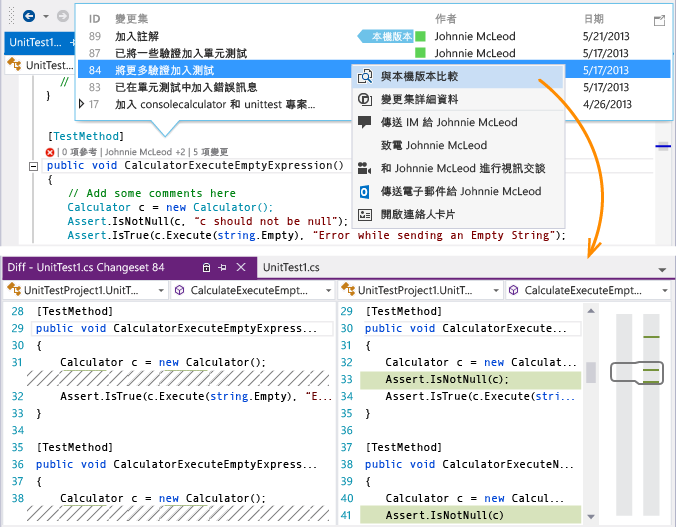
Task: Choose 致電 Johnnie McLeod menu item
Action: [459, 145]
